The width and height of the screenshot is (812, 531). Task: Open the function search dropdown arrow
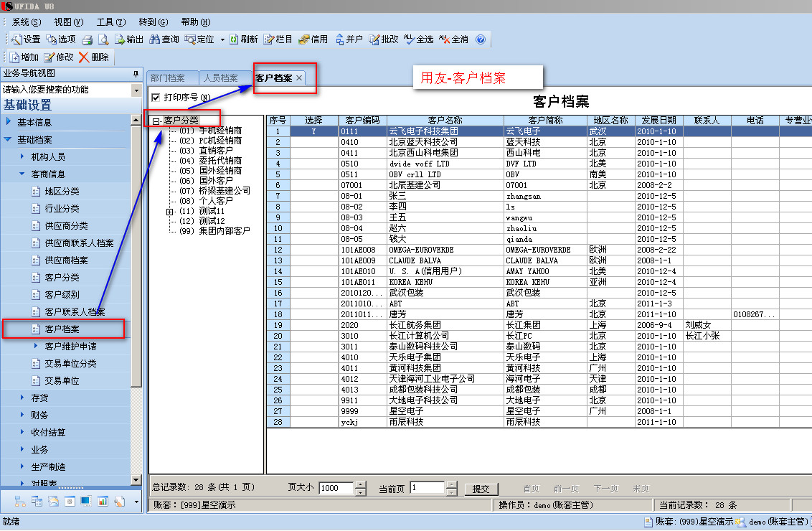pyautogui.click(x=136, y=90)
